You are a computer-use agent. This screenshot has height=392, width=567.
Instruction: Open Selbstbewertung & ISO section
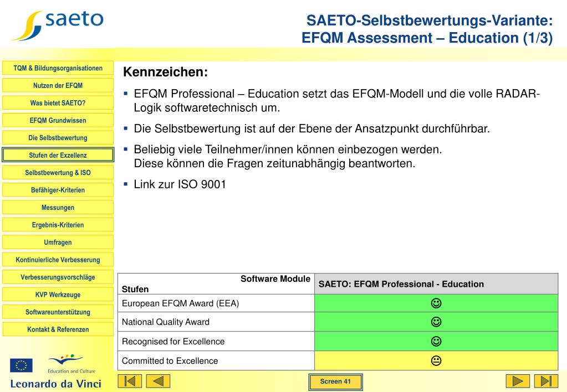[58, 173]
